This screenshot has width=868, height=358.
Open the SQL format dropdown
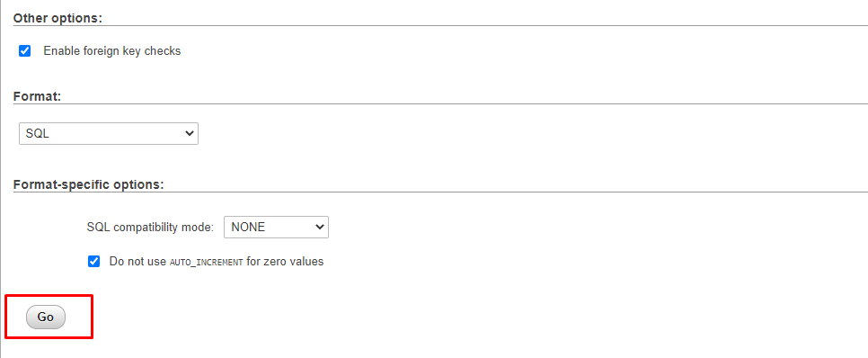pos(109,133)
